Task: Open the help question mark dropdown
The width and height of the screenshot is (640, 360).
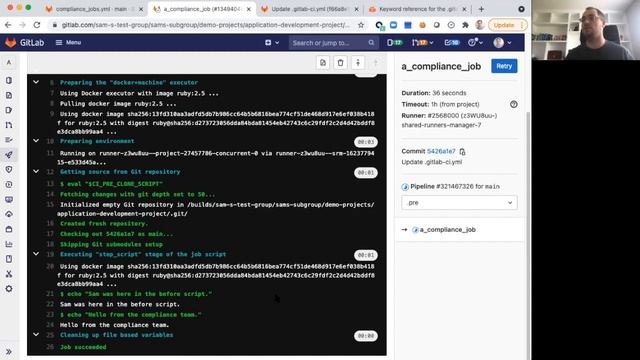Action: [476, 42]
